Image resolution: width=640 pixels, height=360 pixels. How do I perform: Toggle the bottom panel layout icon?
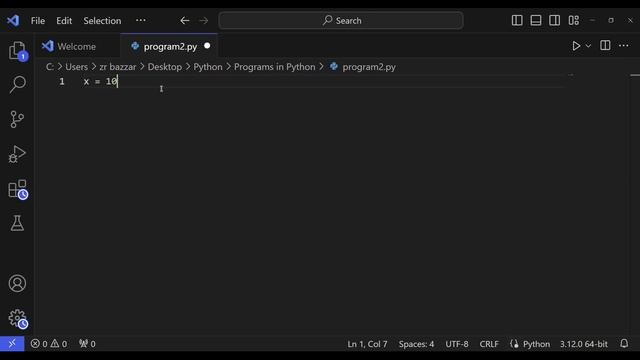tap(536, 20)
